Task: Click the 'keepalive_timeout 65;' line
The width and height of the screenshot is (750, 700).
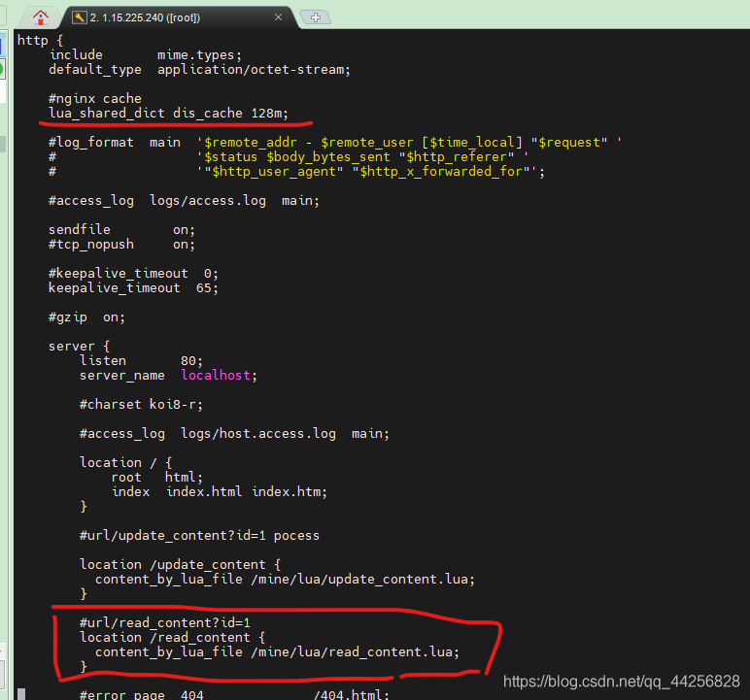Action: tap(133, 287)
